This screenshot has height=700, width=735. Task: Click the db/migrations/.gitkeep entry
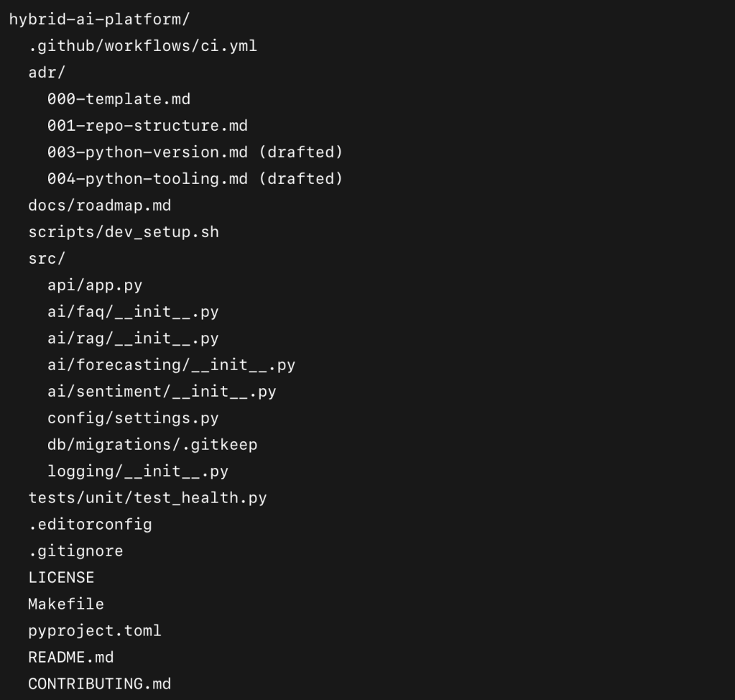click(152, 445)
